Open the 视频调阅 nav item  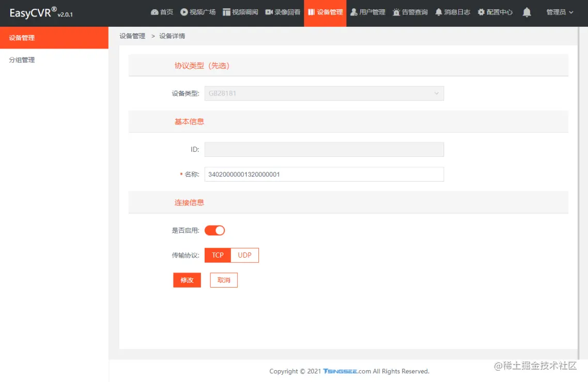[x=240, y=12]
